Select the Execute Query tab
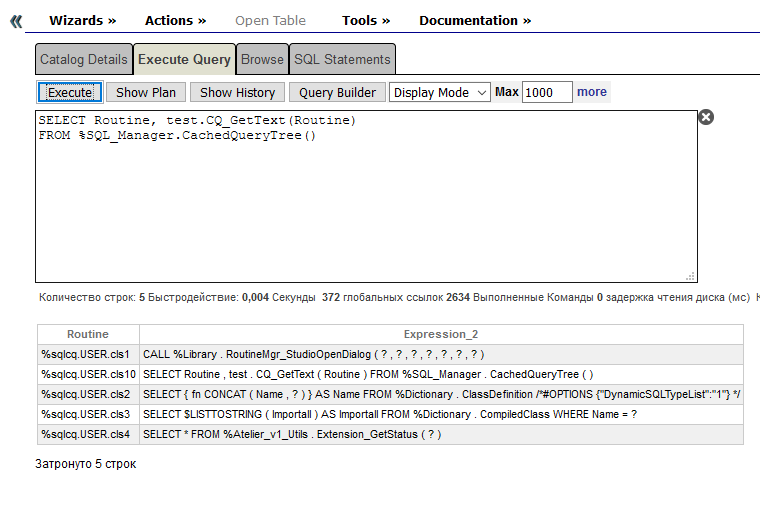 tap(184, 59)
